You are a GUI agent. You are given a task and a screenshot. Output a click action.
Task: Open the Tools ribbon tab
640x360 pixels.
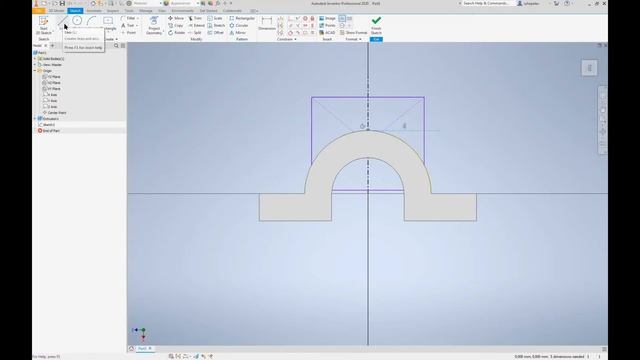[x=129, y=11]
